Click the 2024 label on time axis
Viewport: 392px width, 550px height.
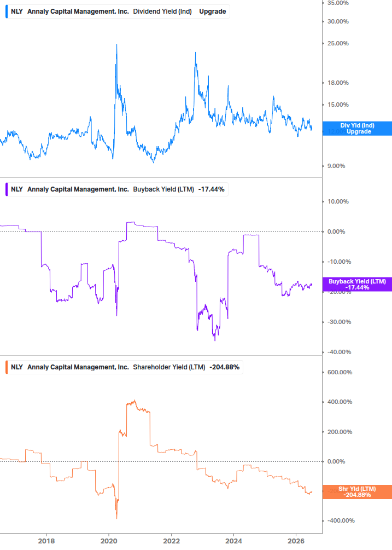233,541
